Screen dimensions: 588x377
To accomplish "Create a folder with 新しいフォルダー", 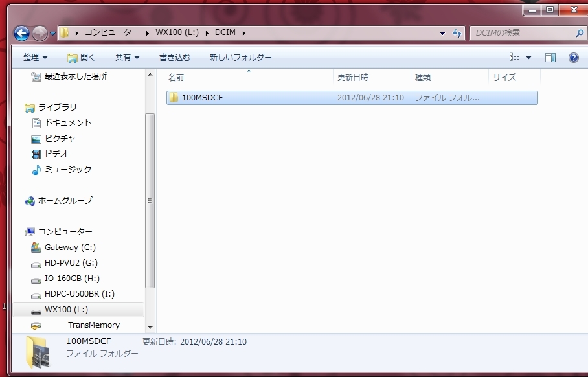I will coord(240,58).
